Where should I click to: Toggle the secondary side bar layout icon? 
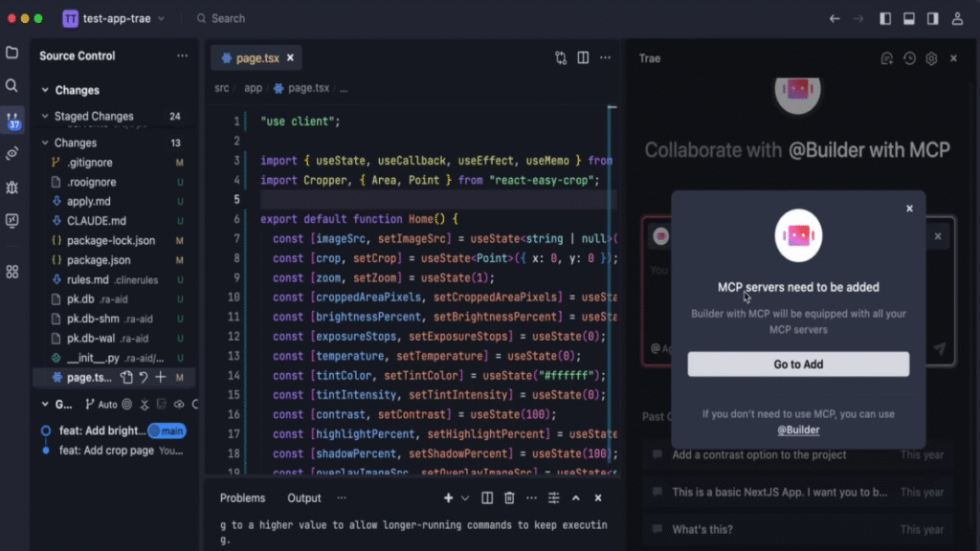(932, 19)
